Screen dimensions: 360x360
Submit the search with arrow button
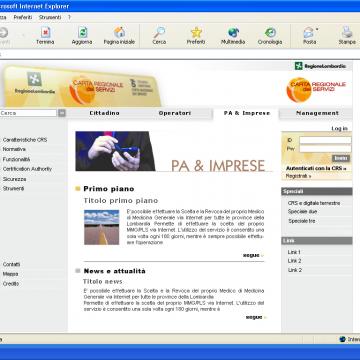[62, 113]
